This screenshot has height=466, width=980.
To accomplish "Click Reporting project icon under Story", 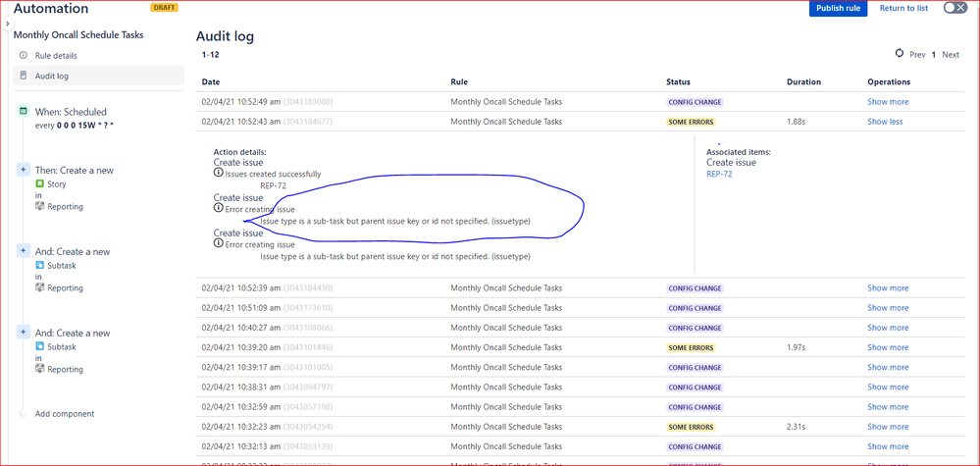I will click(40, 206).
